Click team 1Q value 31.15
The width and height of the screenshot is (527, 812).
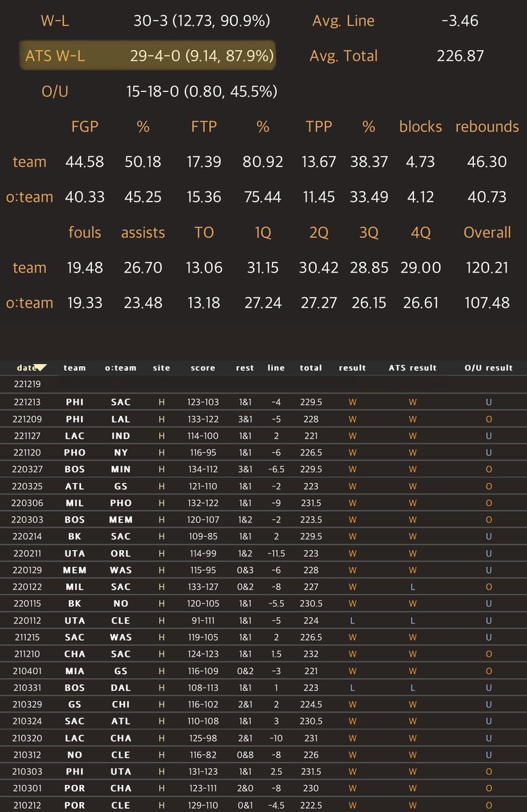pyautogui.click(x=262, y=267)
